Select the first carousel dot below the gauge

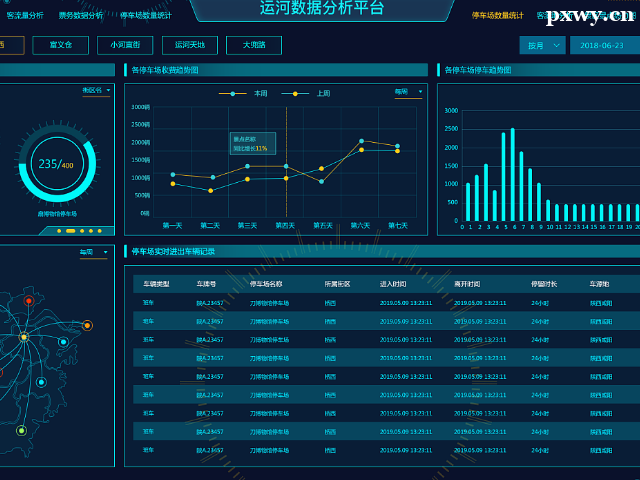[60, 231]
